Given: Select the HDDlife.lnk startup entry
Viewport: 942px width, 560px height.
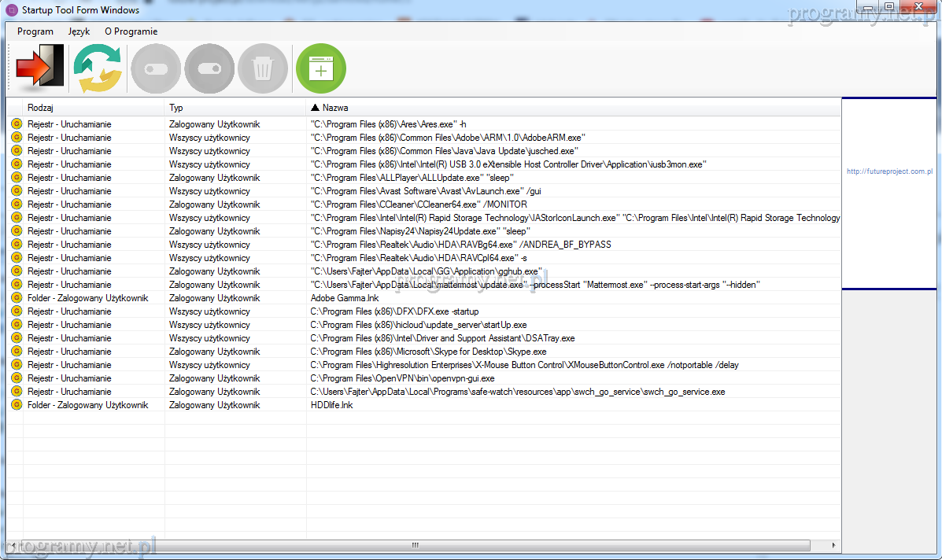Looking at the screenshot, I should (x=331, y=405).
